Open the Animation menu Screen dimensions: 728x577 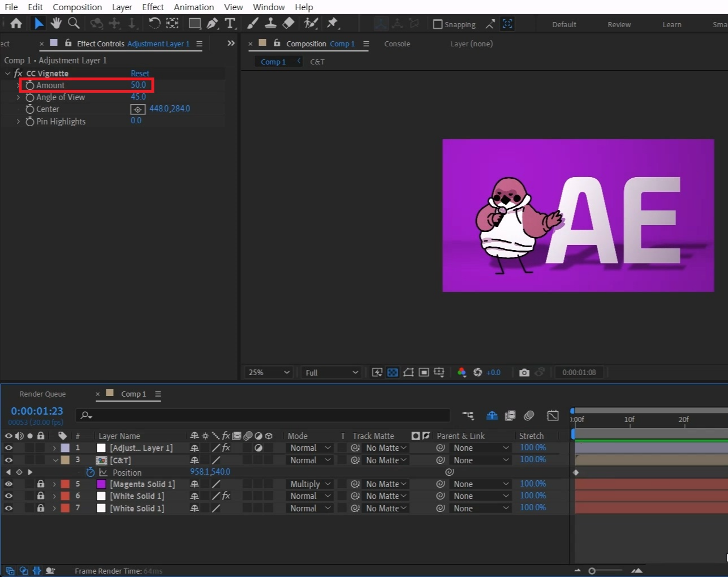tap(193, 7)
